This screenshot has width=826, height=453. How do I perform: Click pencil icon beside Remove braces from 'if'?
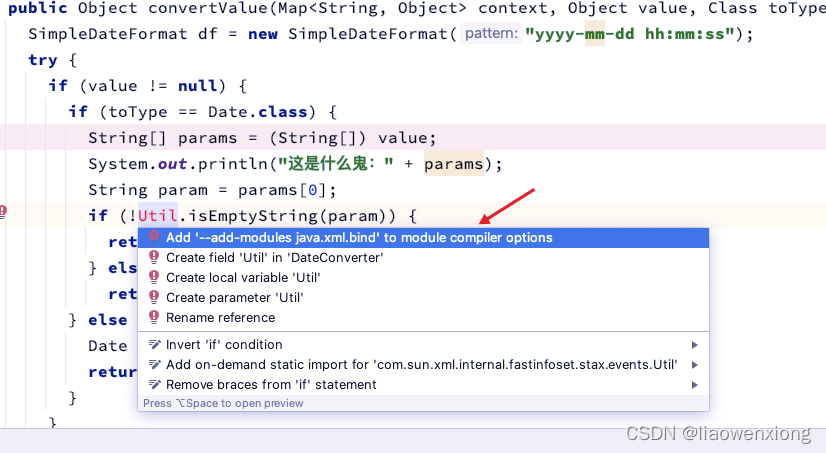[x=154, y=385]
